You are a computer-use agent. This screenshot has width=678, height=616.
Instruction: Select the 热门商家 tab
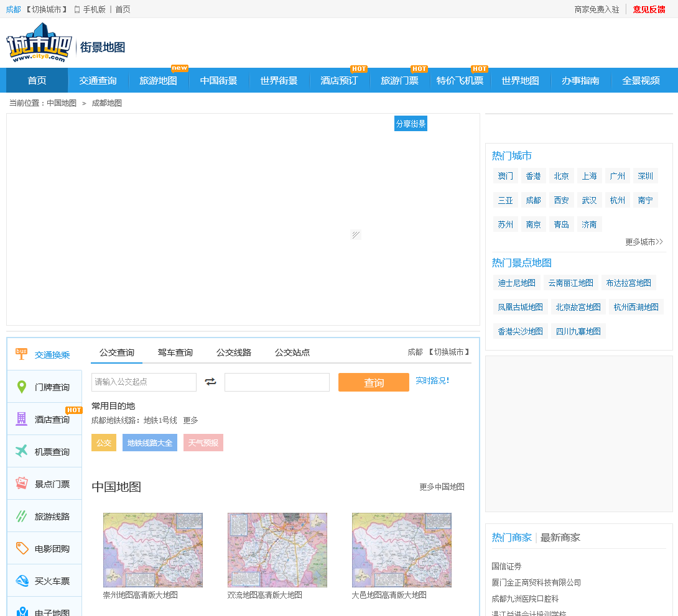point(511,538)
